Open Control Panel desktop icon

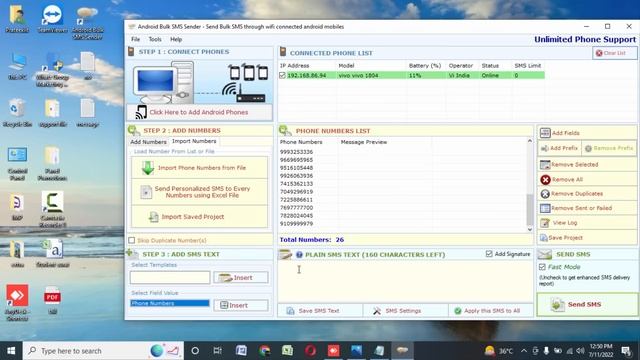pyautogui.click(x=17, y=163)
